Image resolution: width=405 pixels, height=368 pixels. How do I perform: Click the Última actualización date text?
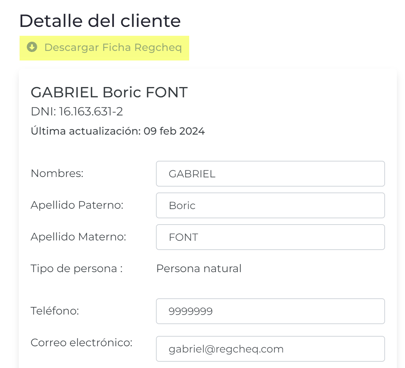118,131
